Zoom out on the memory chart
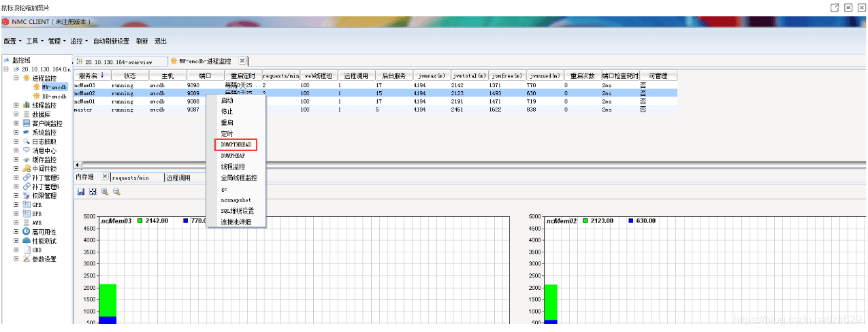This screenshot has width=868, height=332. [x=116, y=192]
